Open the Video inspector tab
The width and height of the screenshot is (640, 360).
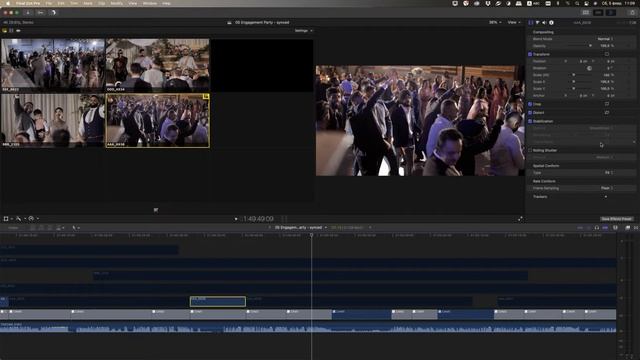[531, 22]
